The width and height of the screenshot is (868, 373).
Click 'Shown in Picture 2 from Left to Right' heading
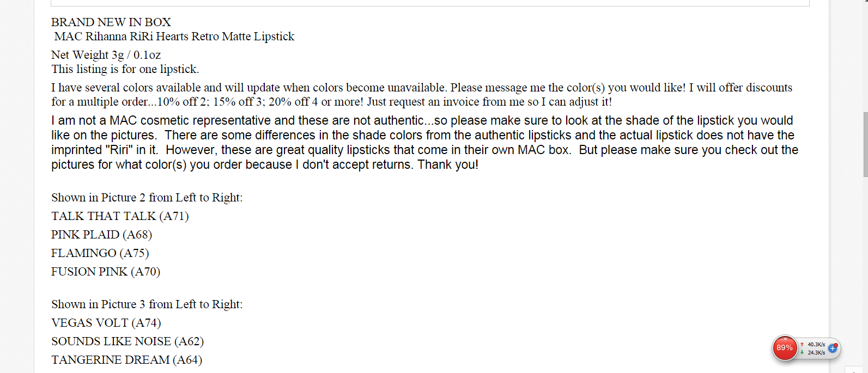147,198
